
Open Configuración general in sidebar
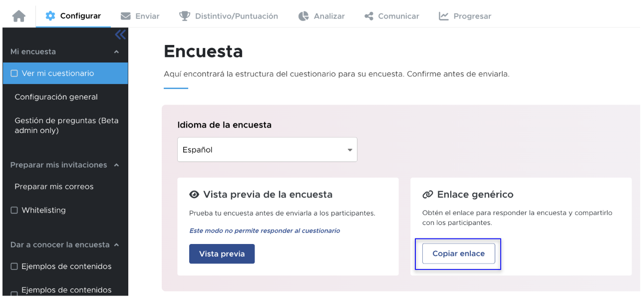(x=56, y=97)
